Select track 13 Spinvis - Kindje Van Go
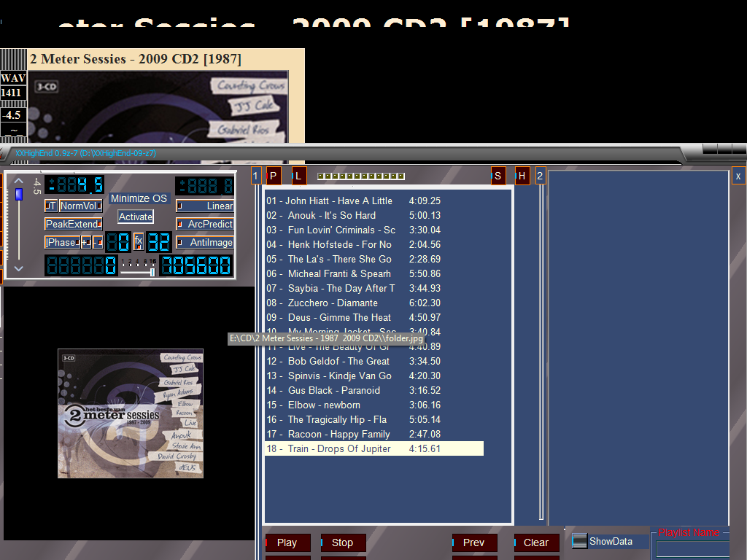 pos(374,376)
